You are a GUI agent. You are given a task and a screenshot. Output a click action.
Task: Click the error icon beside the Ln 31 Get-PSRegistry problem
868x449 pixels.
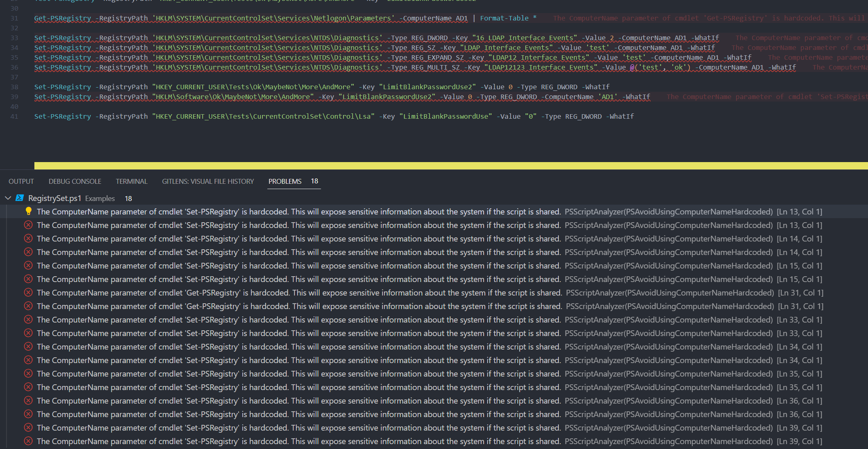[28, 292]
